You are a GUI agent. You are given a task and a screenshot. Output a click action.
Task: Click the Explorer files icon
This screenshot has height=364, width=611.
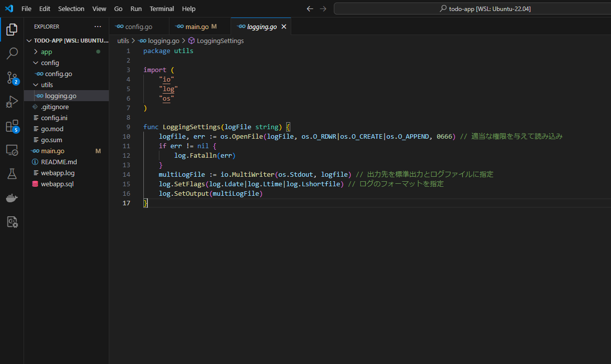tap(12, 29)
